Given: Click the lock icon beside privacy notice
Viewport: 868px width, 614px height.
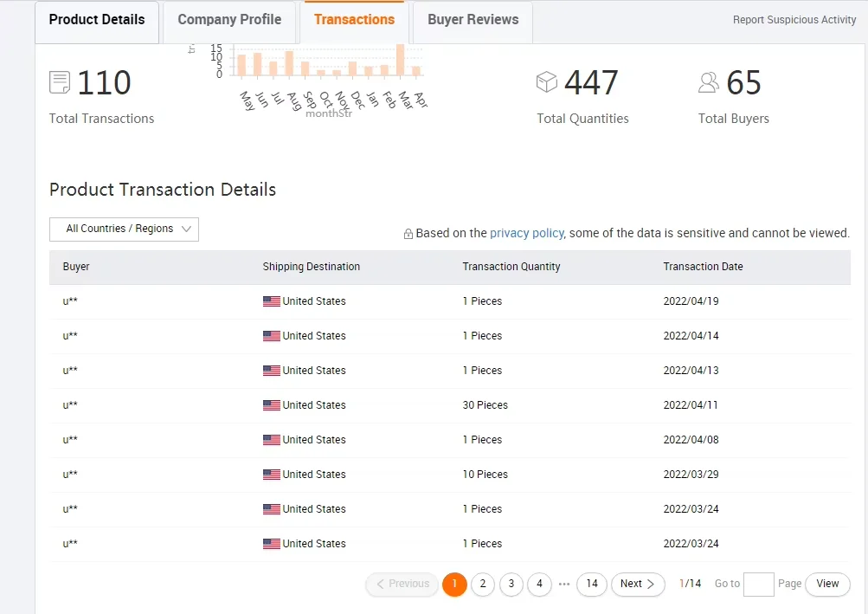Looking at the screenshot, I should [408, 234].
